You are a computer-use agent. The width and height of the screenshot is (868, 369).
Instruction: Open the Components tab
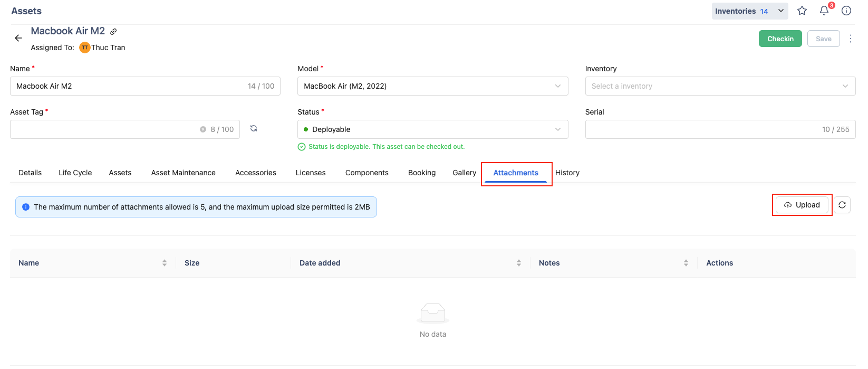point(367,173)
